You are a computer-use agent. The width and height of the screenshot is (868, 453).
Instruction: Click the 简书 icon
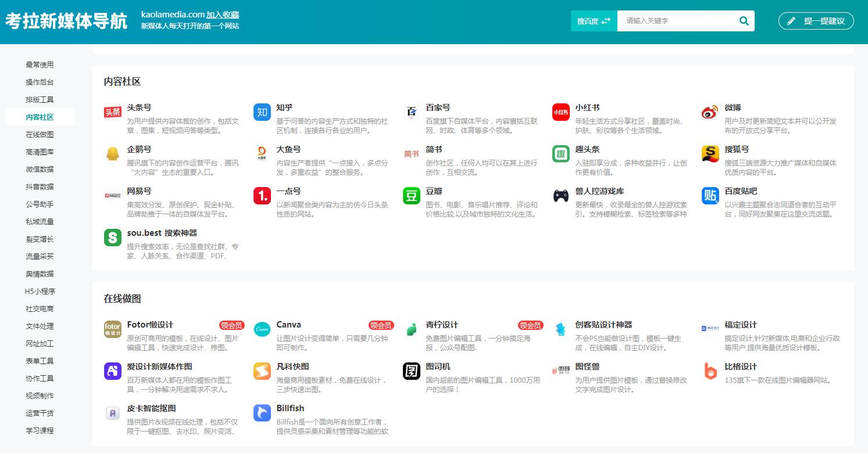[412, 154]
